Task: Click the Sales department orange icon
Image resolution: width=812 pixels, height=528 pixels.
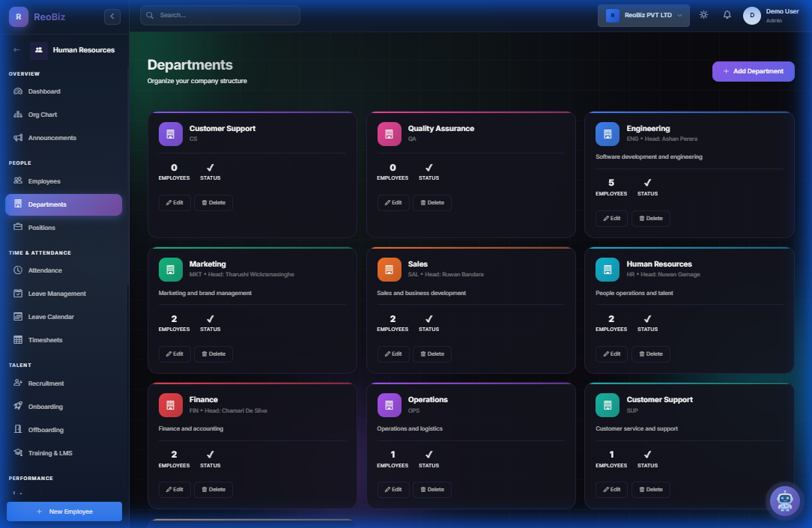Action: pos(389,270)
